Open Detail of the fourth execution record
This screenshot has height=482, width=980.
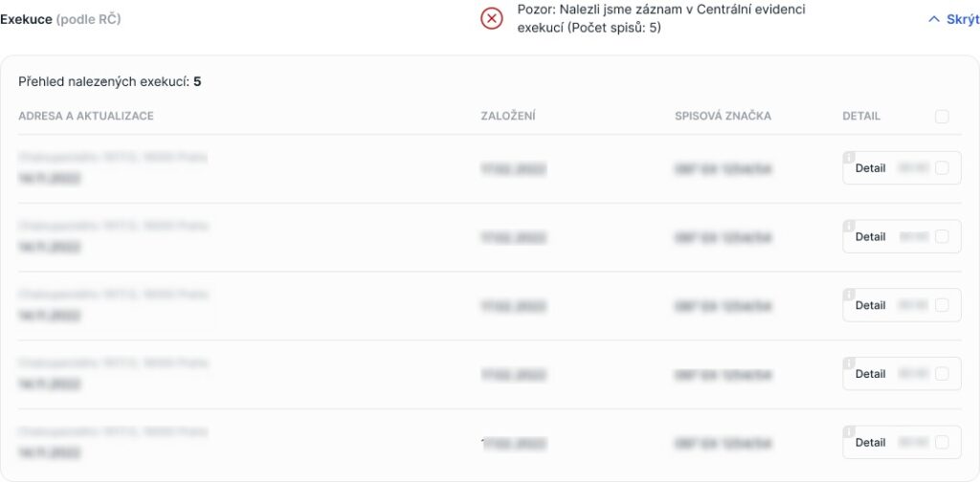click(x=871, y=374)
